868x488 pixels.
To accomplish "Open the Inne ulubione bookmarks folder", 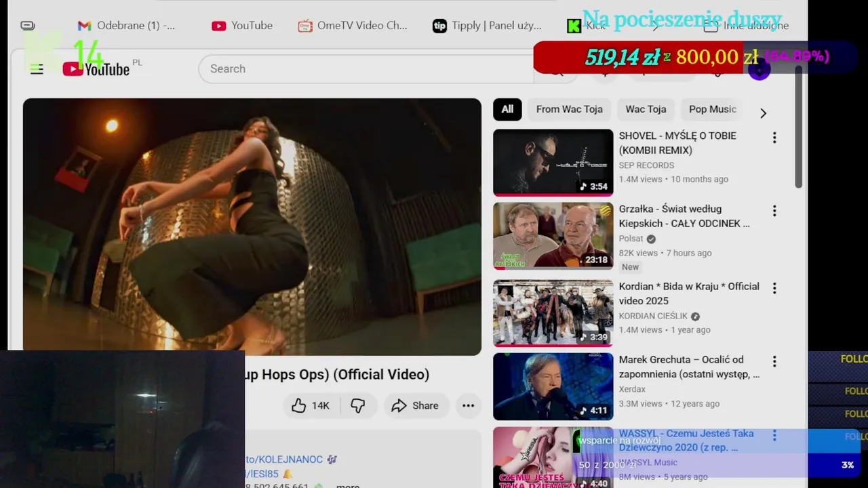I will pos(746,26).
